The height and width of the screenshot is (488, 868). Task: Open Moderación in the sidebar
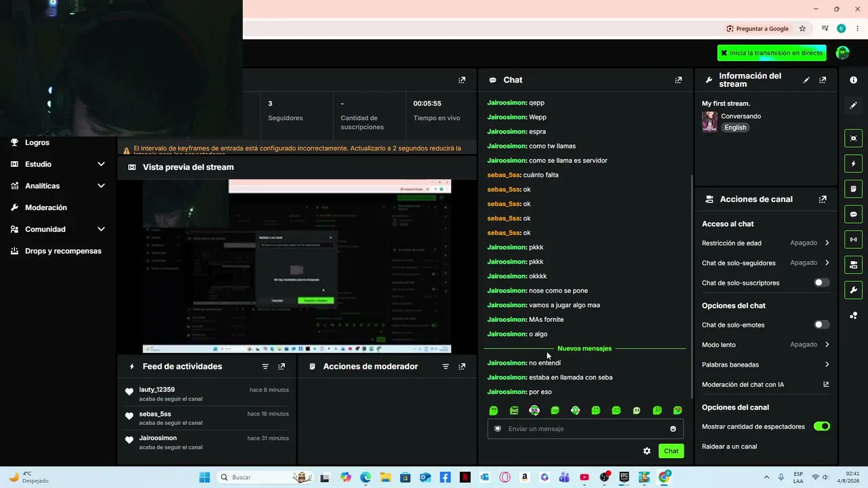point(46,207)
